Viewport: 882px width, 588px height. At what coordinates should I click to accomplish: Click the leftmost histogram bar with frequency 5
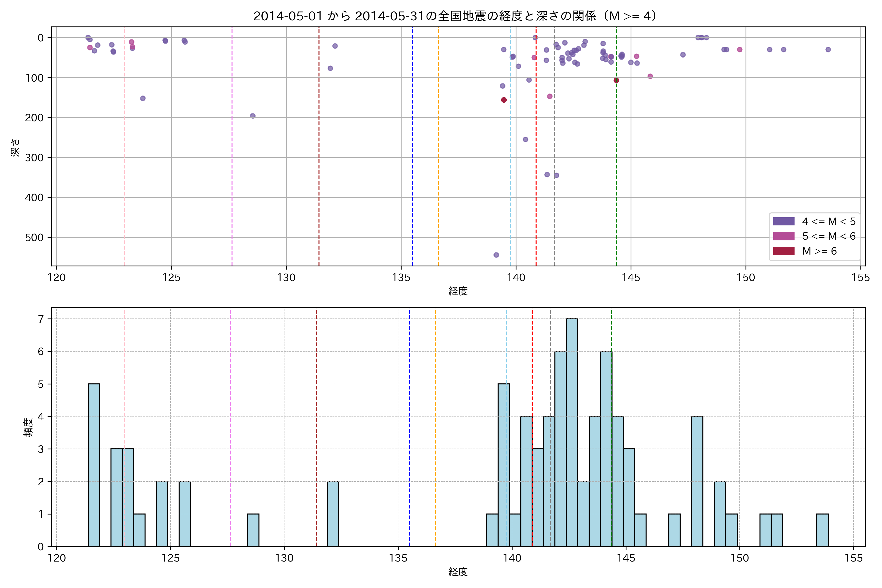94,465
